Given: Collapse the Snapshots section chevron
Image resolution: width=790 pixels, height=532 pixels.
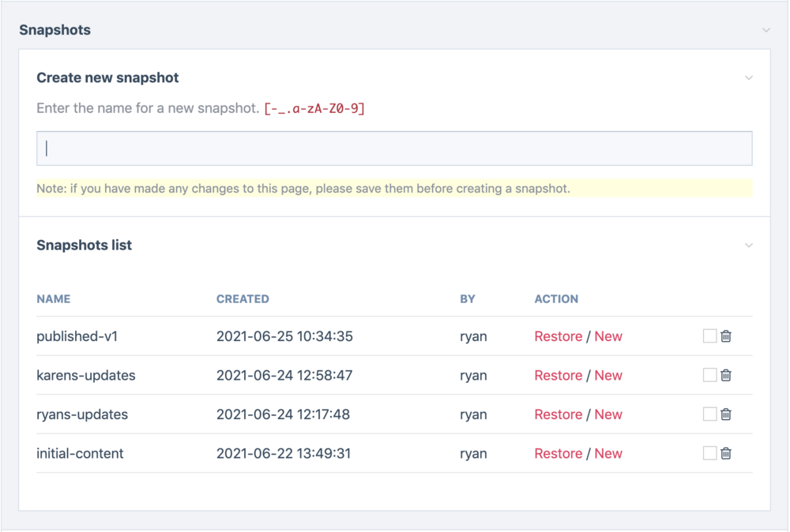Looking at the screenshot, I should click(x=766, y=30).
